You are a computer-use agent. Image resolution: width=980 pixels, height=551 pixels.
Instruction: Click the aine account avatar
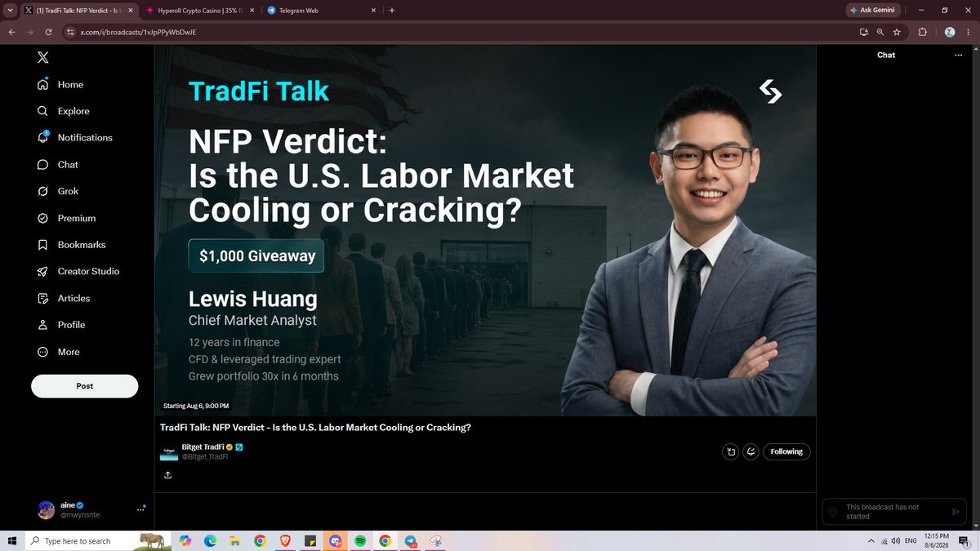tap(47, 510)
